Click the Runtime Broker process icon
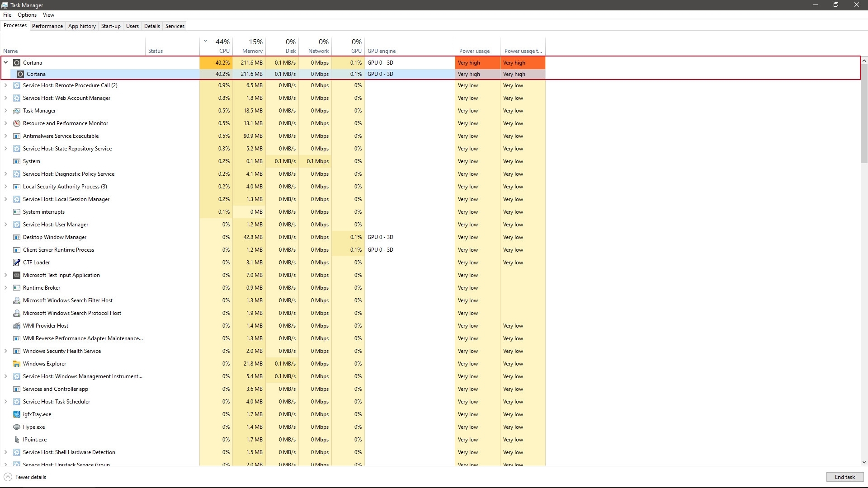Image resolution: width=868 pixels, height=488 pixels. [16, 288]
